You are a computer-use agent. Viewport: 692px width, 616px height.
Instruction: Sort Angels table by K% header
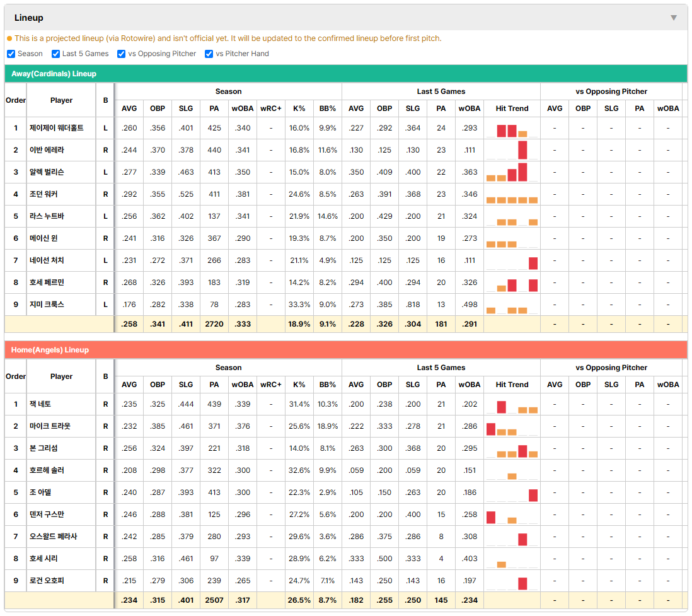click(299, 385)
